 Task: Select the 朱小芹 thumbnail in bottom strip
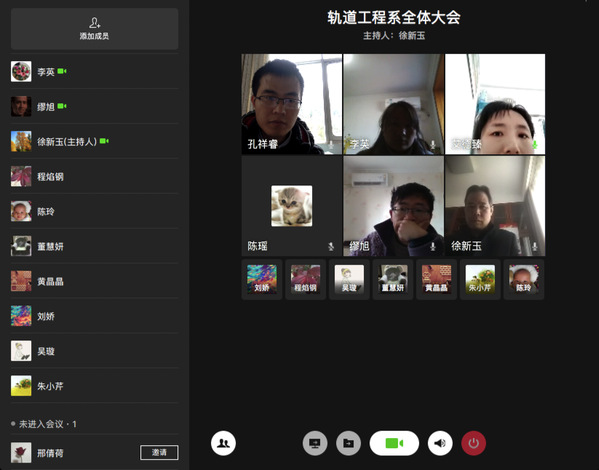coord(480,279)
